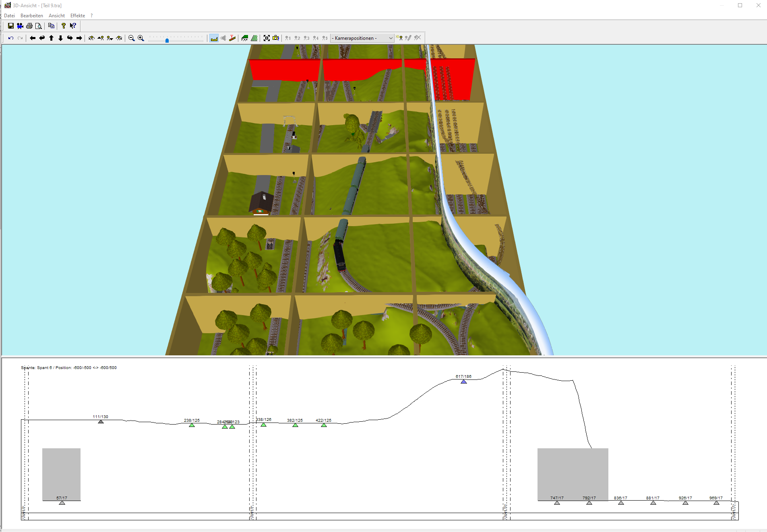Click the curved turn-right arrow
The image size is (767, 532).
tap(70, 38)
